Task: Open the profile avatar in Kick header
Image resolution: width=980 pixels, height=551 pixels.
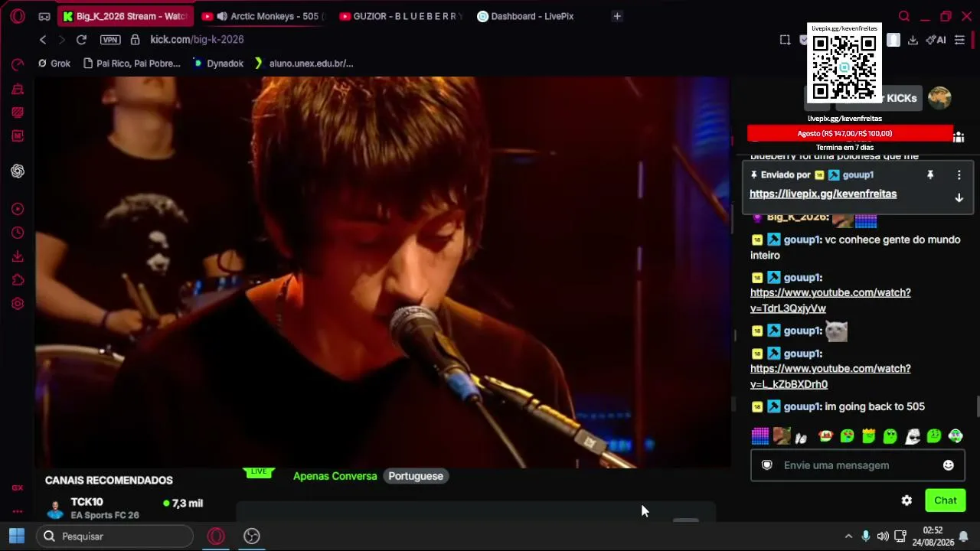Action: [x=939, y=98]
